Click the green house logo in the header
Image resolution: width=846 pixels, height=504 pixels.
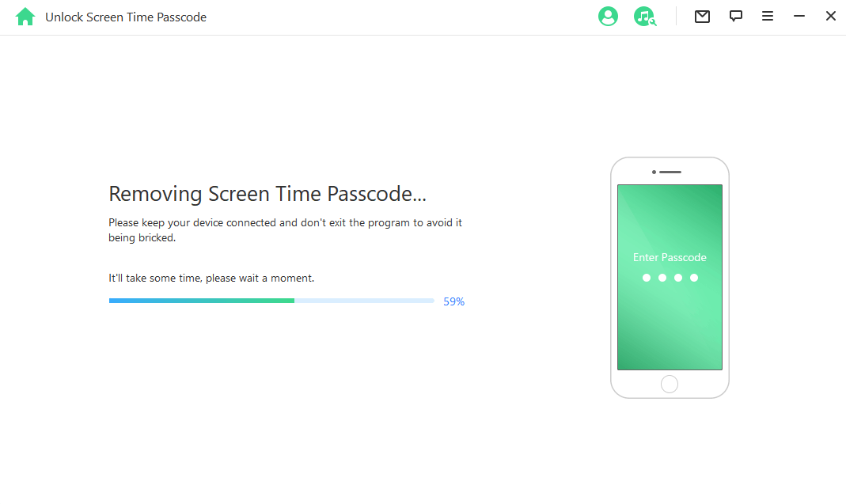[x=25, y=16]
